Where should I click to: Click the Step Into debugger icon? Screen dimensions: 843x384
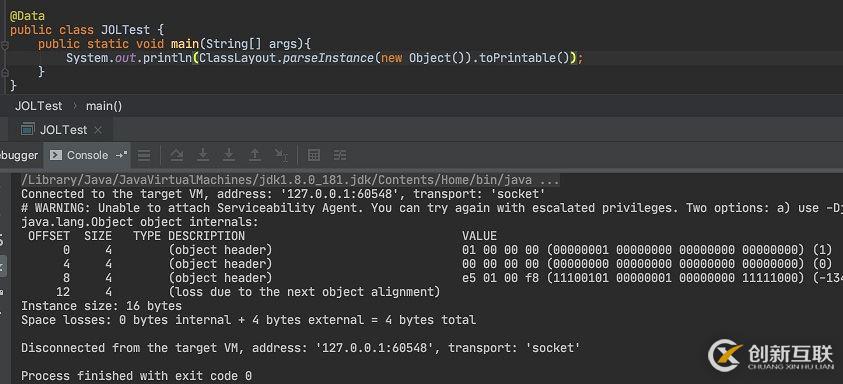pyautogui.click(x=203, y=155)
